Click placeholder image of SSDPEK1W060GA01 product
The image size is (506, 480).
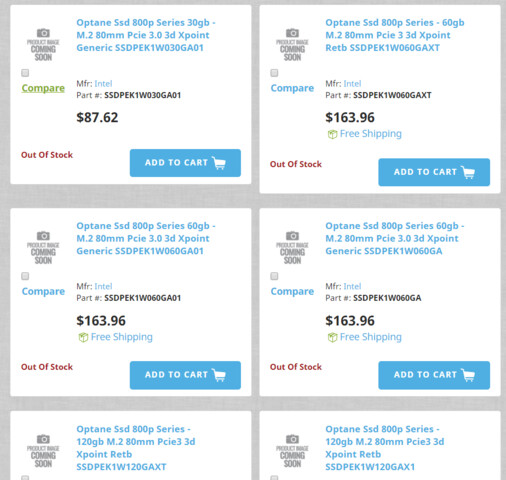43,248
